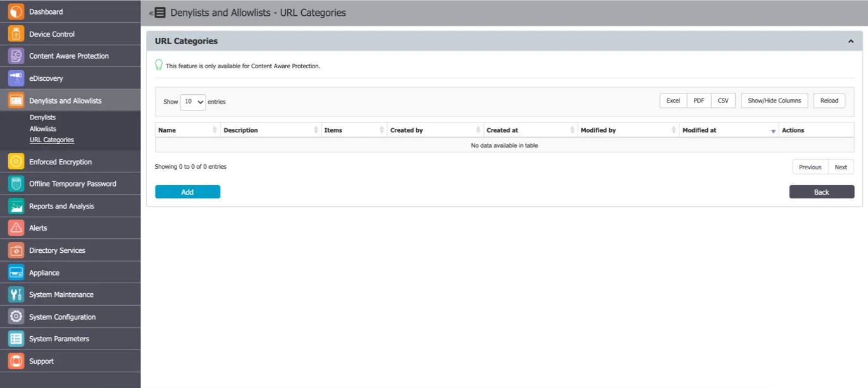Viewport: 868px width, 388px height.
Task: Add a new URL category
Action: (x=187, y=192)
